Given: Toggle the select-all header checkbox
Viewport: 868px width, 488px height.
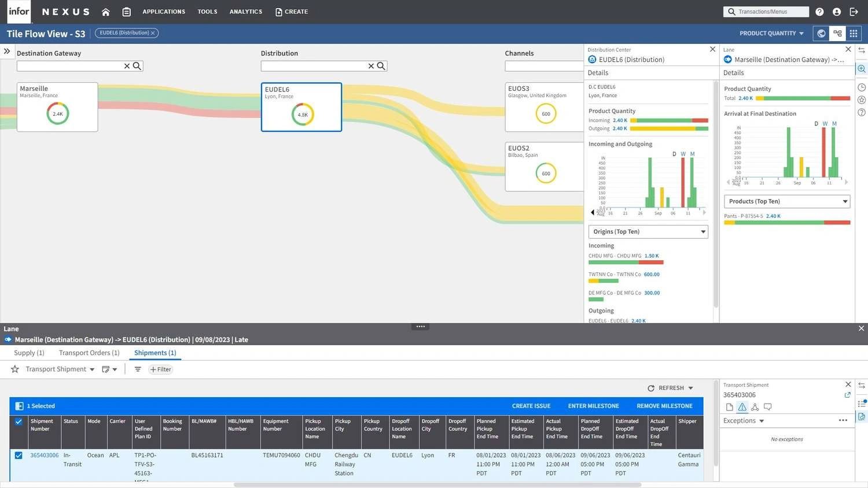Looking at the screenshot, I should [x=19, y=422].
